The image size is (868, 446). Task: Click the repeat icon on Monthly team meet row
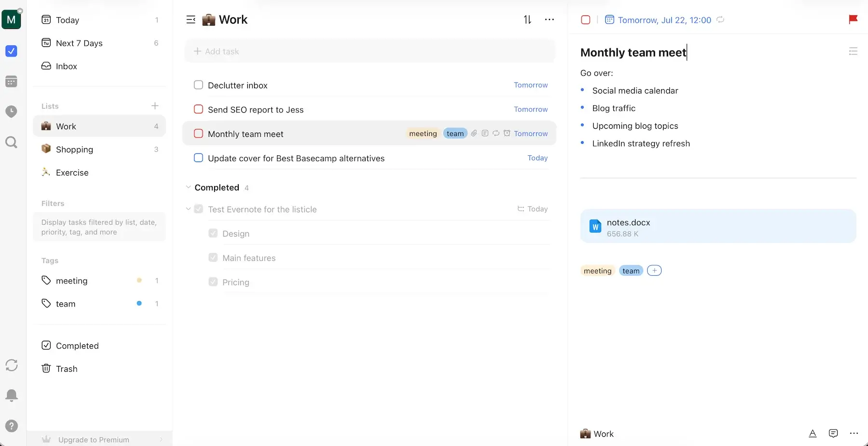click(496, 133)
